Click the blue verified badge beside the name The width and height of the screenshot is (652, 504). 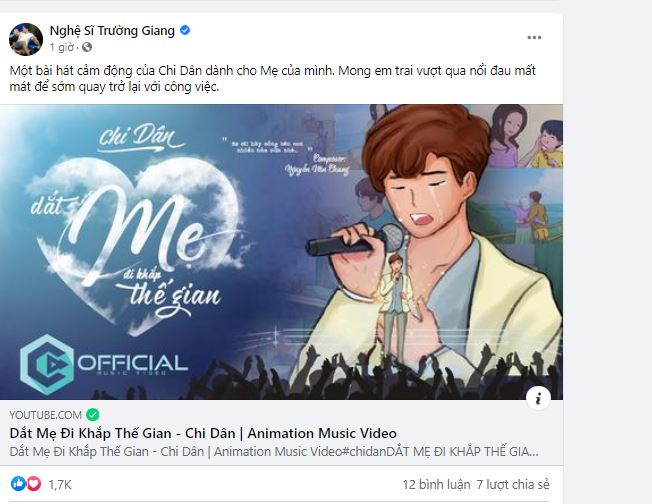[185, 31]
